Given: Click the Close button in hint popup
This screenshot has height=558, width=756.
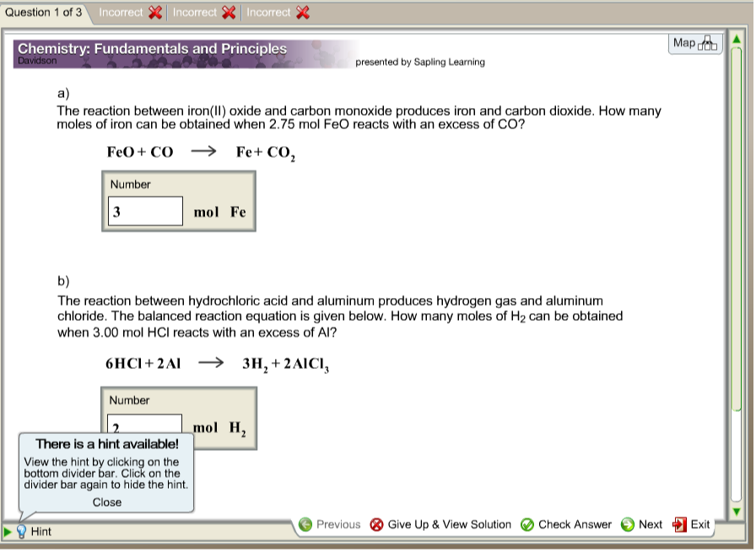Looking at the screenshot, I should [106, 501].
